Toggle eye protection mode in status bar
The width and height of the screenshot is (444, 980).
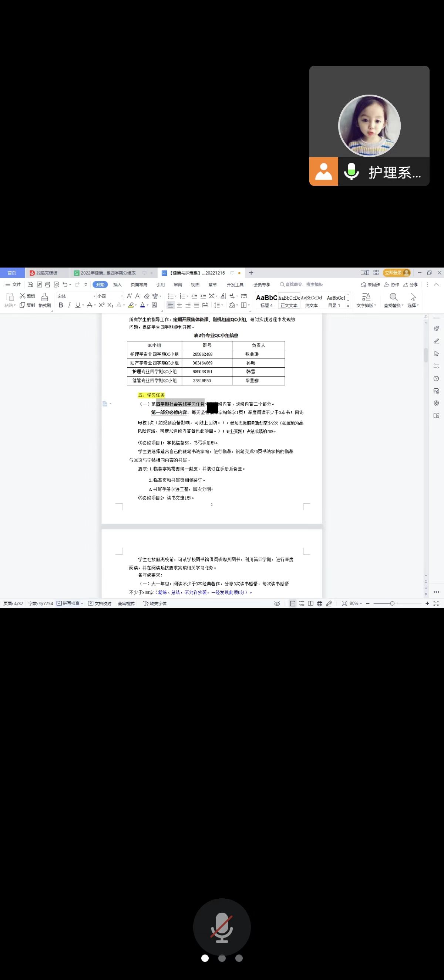(277, 603)
